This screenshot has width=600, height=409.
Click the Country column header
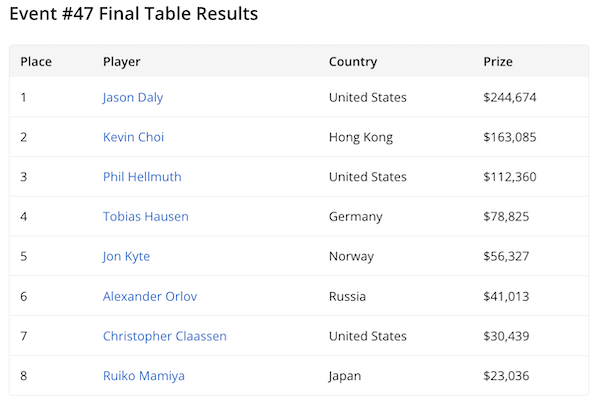[x=353, y=62]
